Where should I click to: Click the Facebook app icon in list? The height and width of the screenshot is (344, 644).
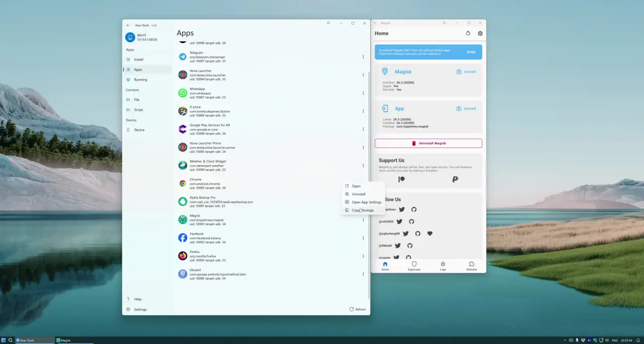point(183,238)
